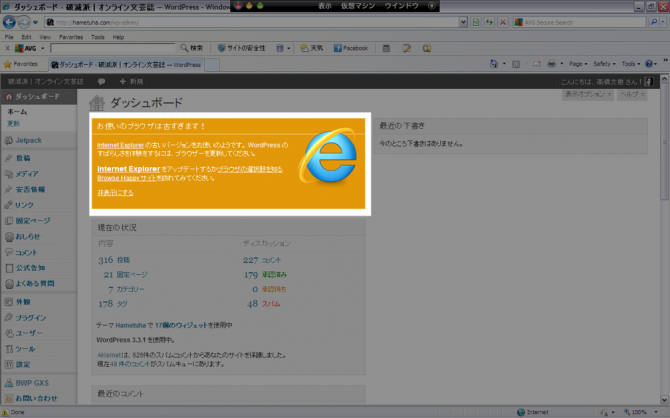
Task: Expand the ヘルプ help dropdown
Action: 632,94
